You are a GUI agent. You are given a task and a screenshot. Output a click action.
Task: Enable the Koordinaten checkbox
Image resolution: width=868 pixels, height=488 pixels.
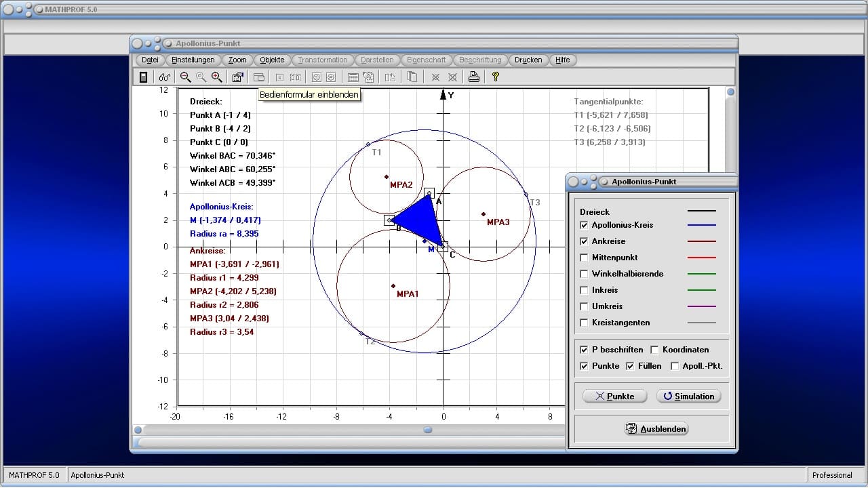point(654,350)
